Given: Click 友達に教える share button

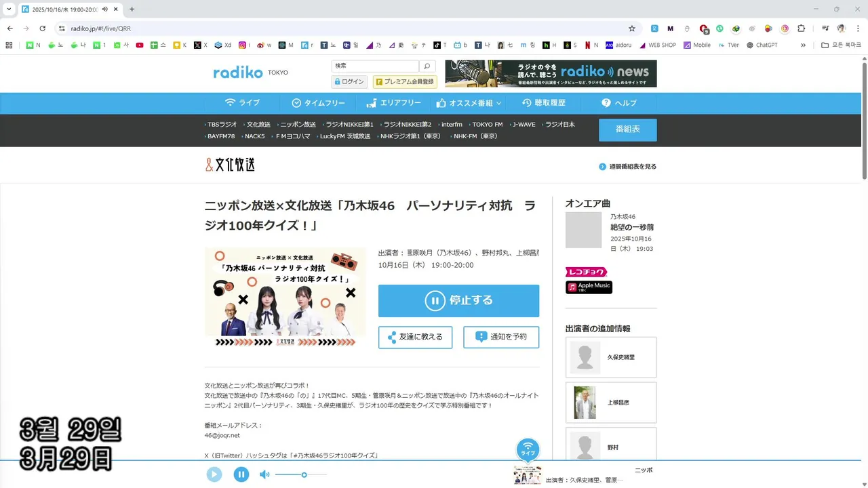Looking at the screenshot, I should 415,337.
